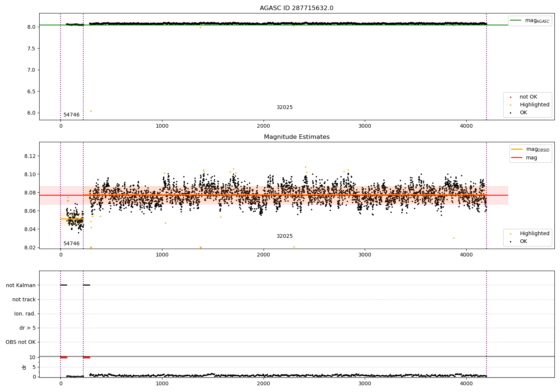Click the orange outlier point near 6.0 in top plot
Image resolution: width=560 pixels, height=392 pixels.
click(91, 111)
